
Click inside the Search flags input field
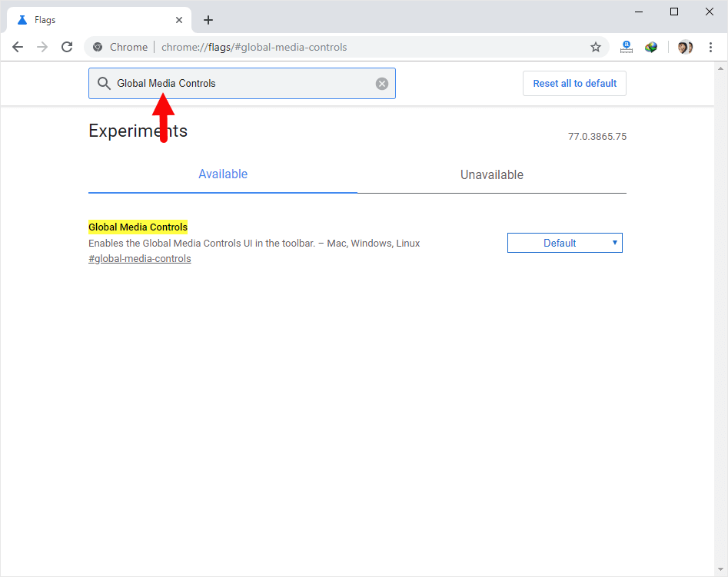(x=242, y=84)
